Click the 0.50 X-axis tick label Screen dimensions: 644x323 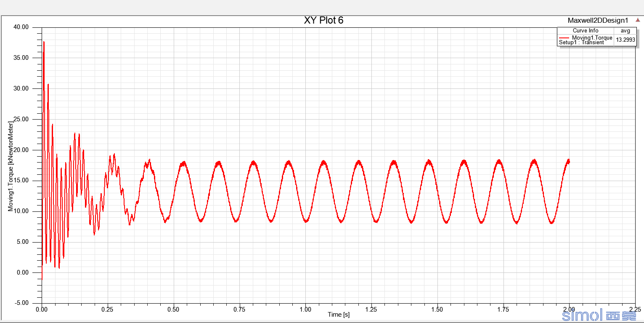174,309
